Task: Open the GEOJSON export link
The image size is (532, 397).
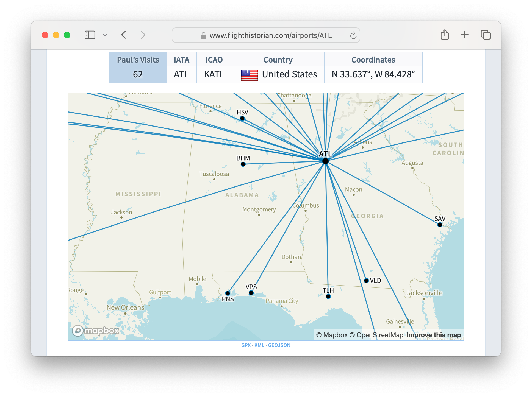Action: pos(279,345)
